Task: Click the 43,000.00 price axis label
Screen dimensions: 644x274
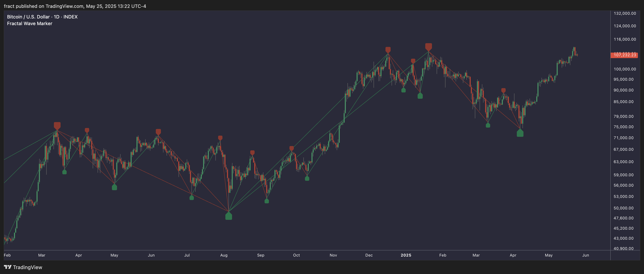Action: (623, 238)
